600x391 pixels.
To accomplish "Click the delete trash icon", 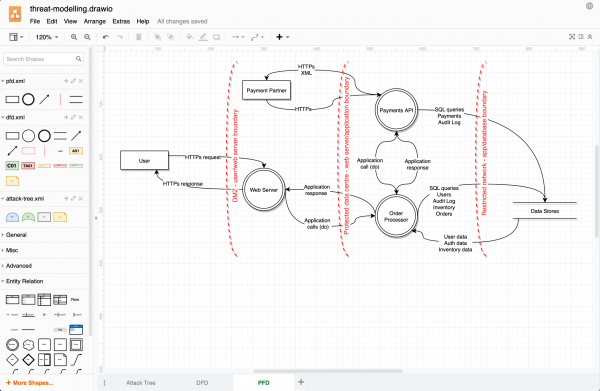I will (x=139, y=37).
